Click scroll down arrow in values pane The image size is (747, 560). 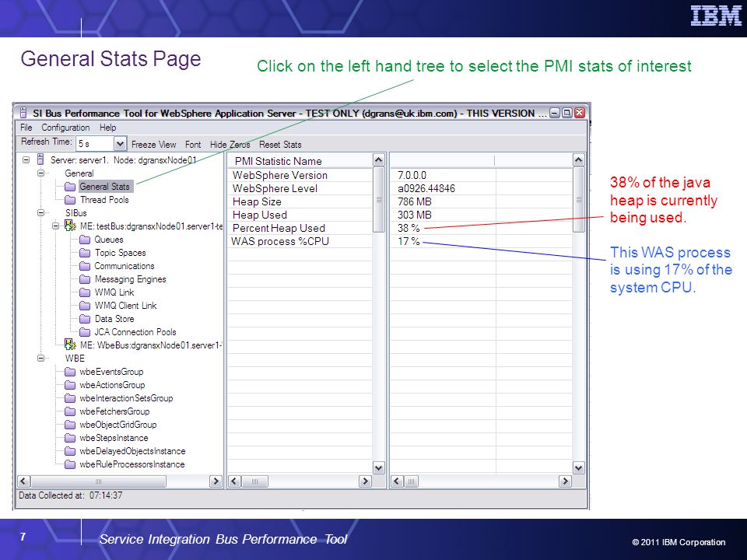(x=578, y=468)
